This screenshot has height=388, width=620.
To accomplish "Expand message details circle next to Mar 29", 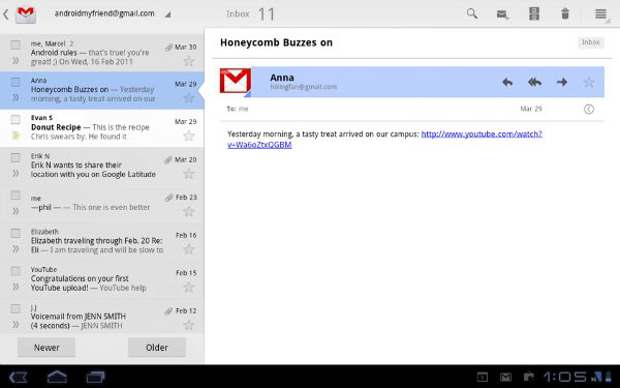I will coord(589,109).
